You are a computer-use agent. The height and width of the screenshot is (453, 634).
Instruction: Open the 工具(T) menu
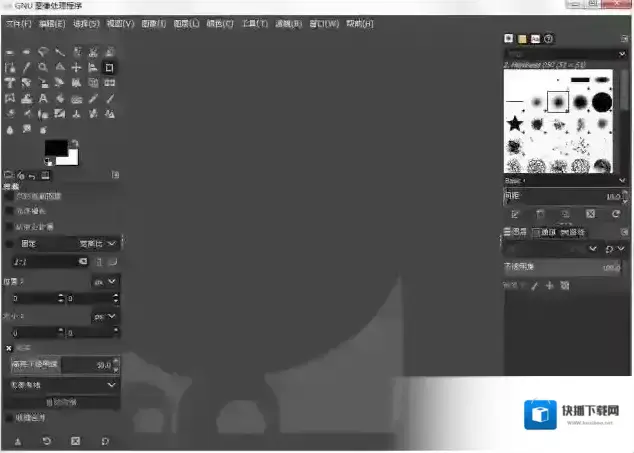click(x=254, y=22)
